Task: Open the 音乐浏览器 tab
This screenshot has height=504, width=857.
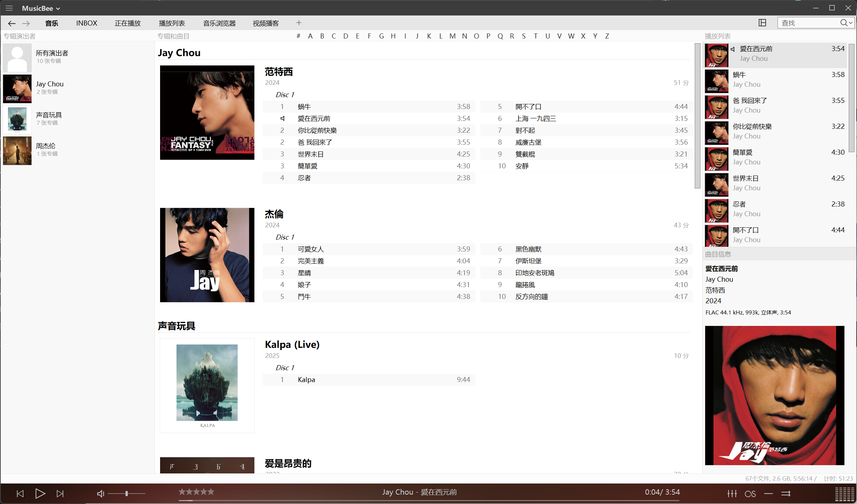Action: [219, 23]
